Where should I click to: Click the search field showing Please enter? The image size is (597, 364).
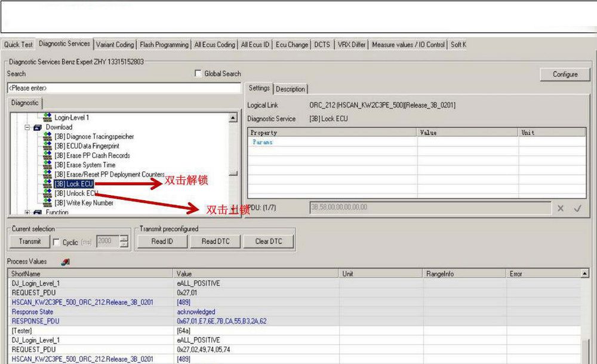pyautogui.click(x=124, y=88)
